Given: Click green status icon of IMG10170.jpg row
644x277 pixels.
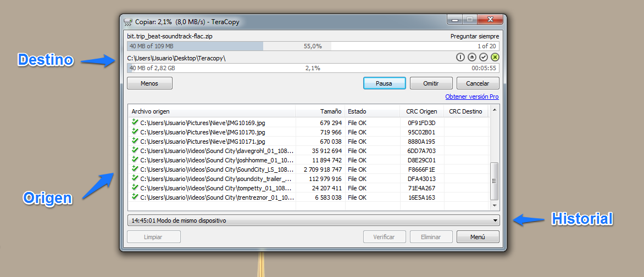Looking at the screenshot, I should tap(135, 132).
